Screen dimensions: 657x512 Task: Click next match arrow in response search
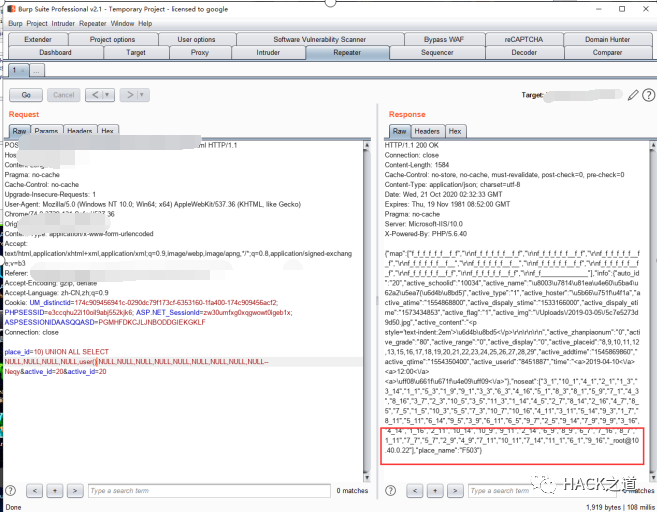click(455, 491)
